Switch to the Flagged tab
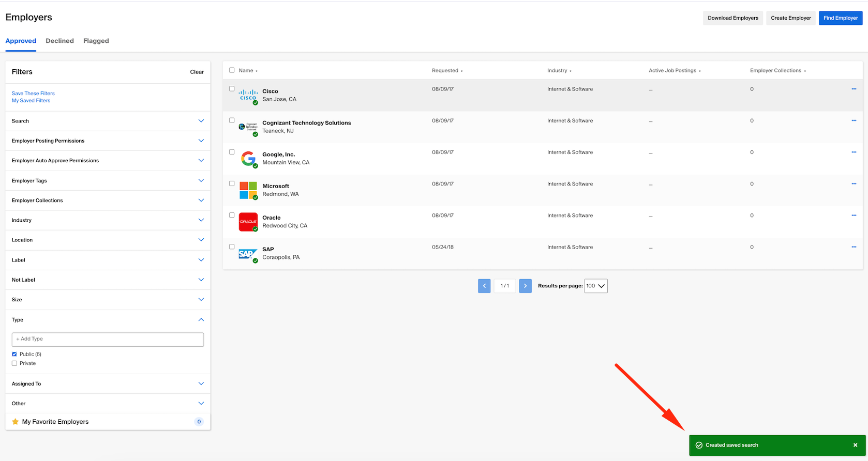 (x=96, y=41)
